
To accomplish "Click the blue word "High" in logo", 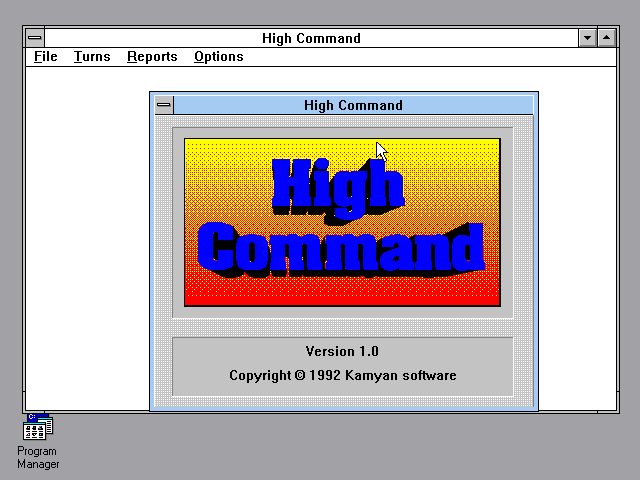I will click(x=336, y=186).
